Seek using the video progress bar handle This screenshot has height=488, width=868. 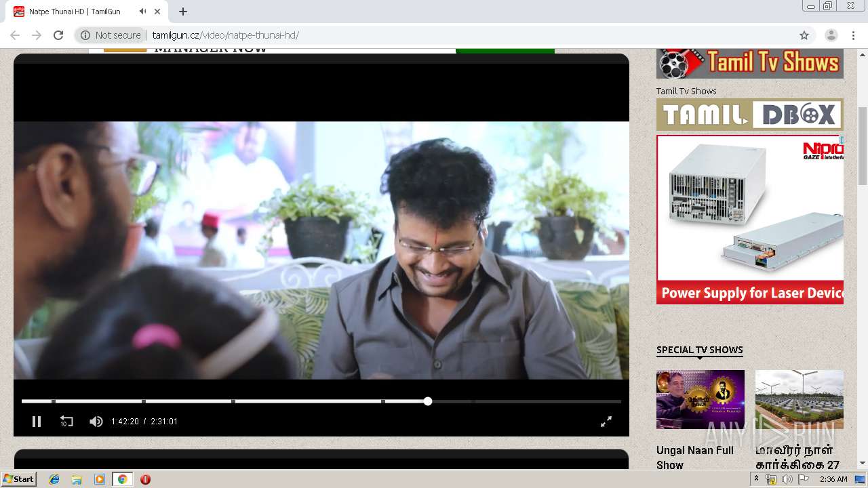click(x=428, y=401)
